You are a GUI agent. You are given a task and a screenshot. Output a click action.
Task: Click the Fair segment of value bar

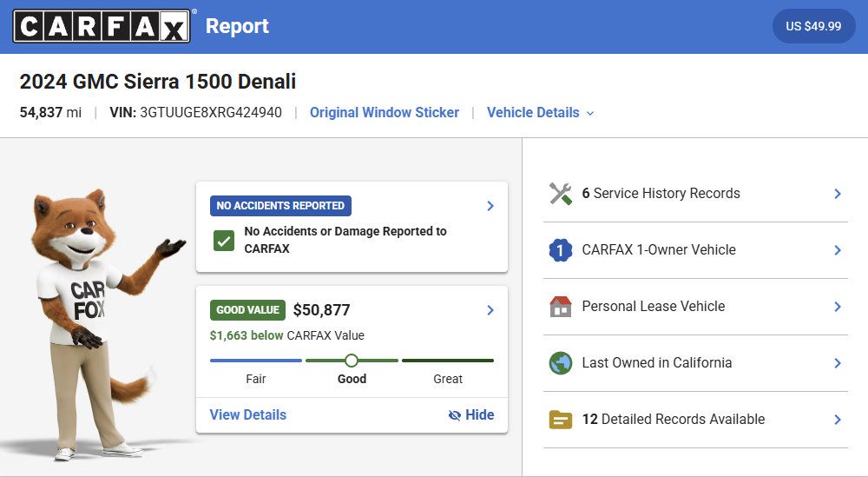point(256,361)
